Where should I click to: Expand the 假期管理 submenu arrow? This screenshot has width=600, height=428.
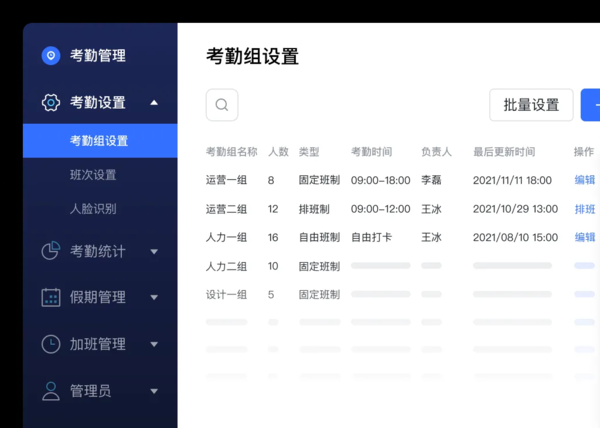[x=154, y=298]
